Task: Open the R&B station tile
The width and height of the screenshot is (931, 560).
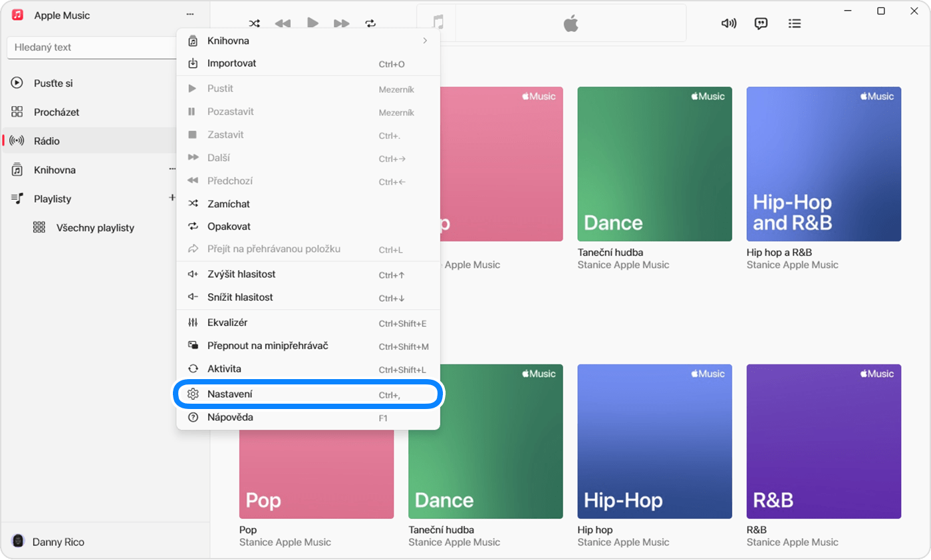Action: click(824, 442)
